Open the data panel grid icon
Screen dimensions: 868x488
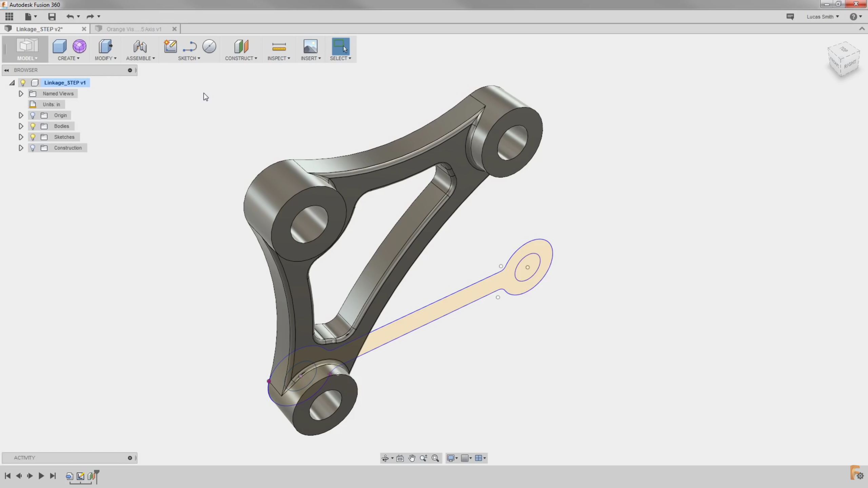tap(9, 16)
